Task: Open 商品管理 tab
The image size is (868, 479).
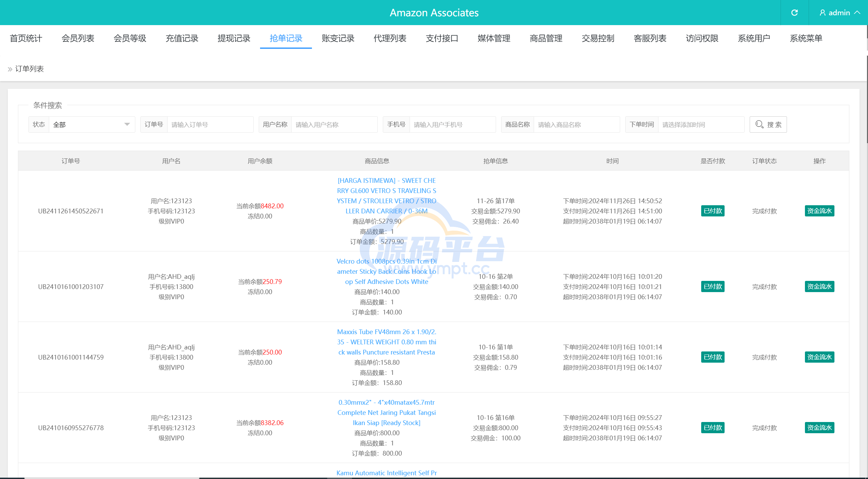Action: coord(546,38)
